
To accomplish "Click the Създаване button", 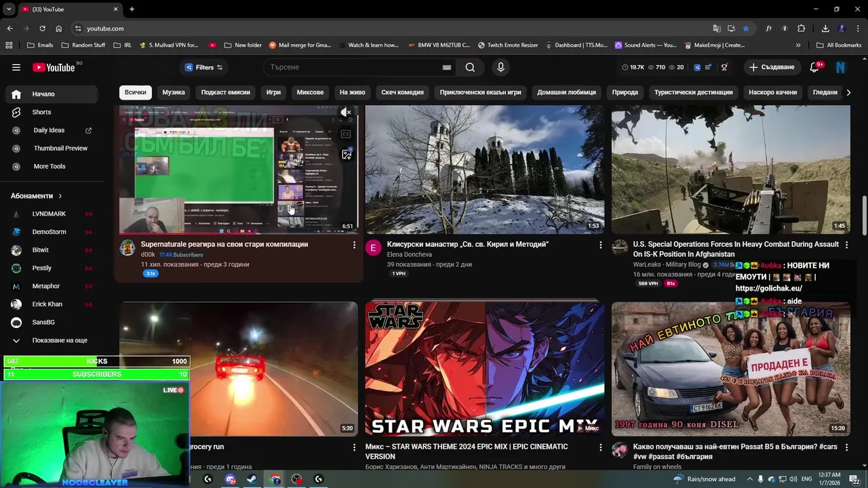I will [772, 67].
